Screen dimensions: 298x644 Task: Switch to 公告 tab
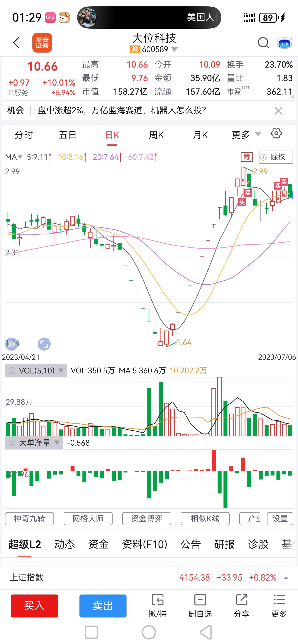click(x=191, y=544)
